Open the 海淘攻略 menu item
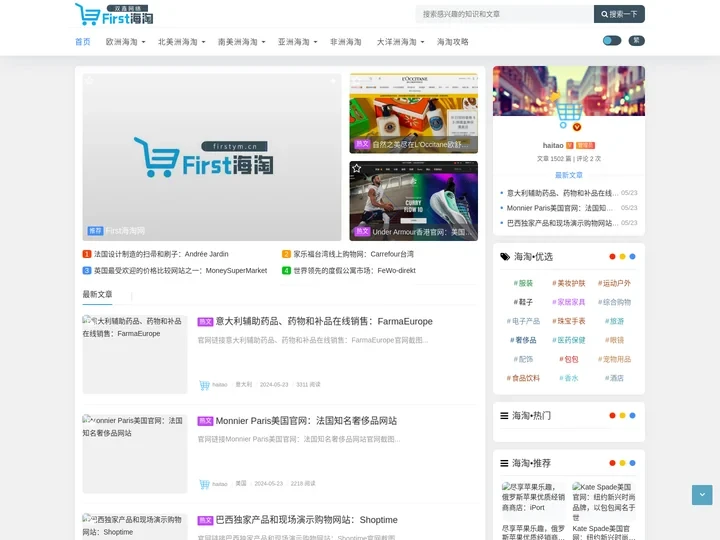This screenshot has width=720, height=540. point(452,42)
